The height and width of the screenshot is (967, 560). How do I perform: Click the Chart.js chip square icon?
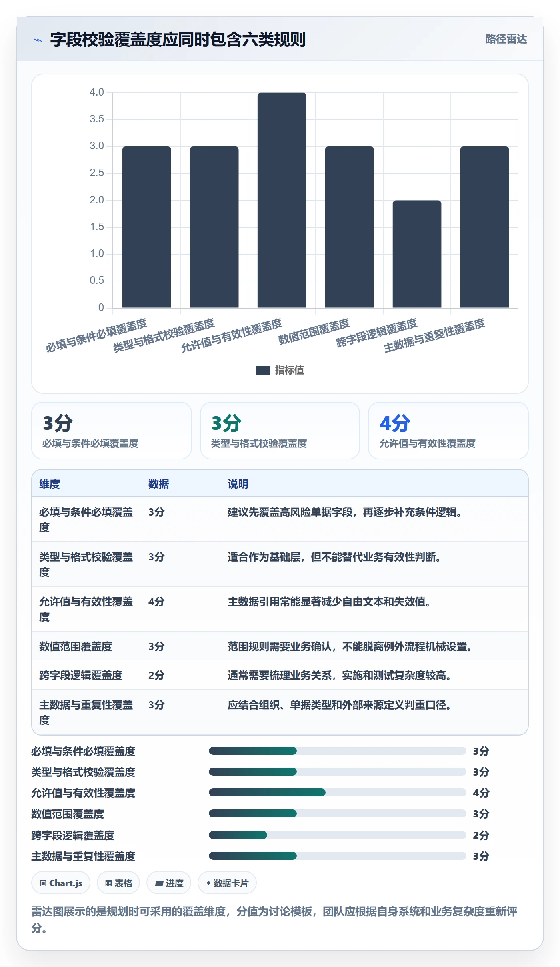click(x=43, y=883)
